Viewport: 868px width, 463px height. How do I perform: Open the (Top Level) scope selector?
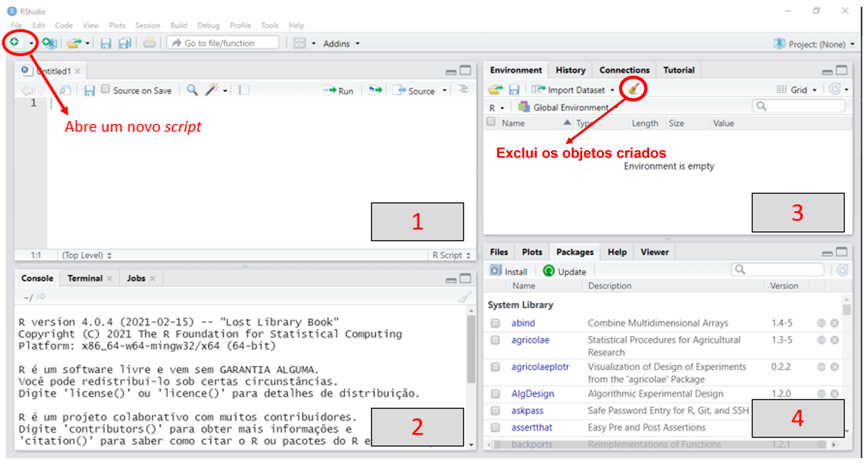87,255
